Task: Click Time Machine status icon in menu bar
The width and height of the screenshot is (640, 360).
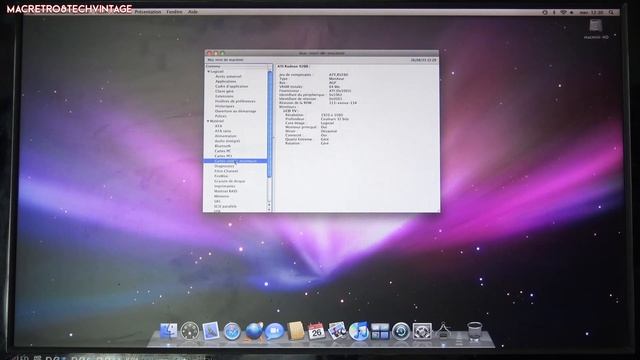Action: point(545,12)
